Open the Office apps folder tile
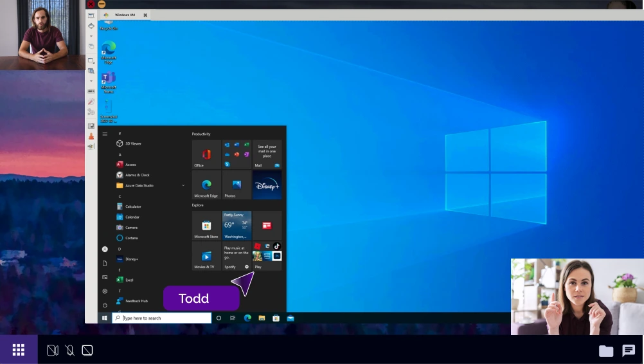This screenshot has width=644, height=364. pyautogui.click(x=237, y=154)
